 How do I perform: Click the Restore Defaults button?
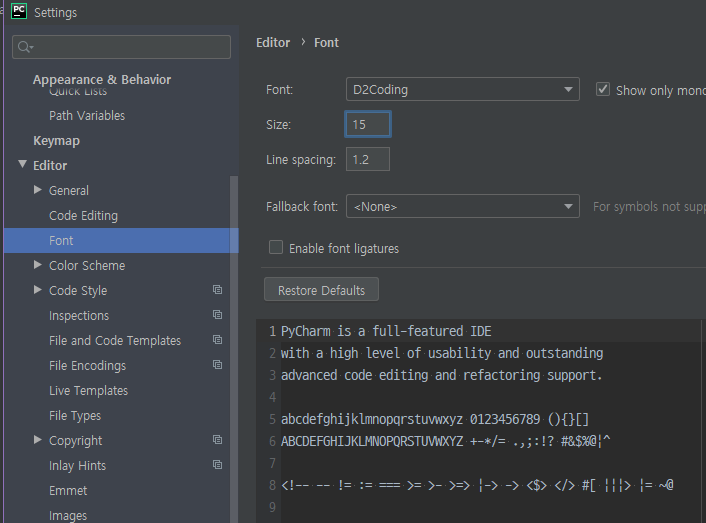pyautogui.click(x=321, y=289)
